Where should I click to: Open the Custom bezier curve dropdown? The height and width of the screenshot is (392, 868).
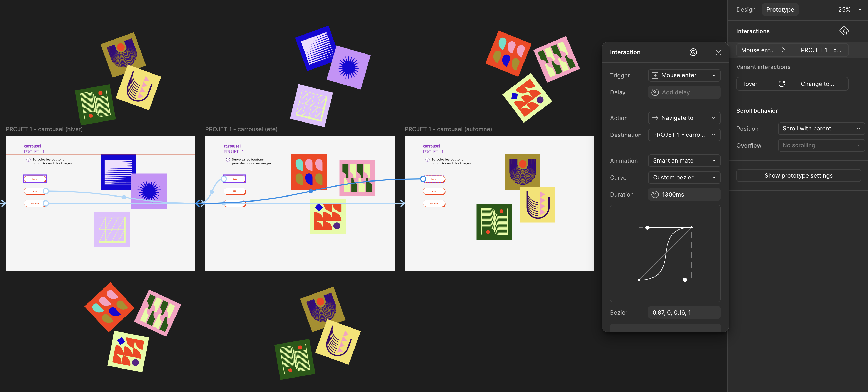pyautogui.click(x=684, y=178)
